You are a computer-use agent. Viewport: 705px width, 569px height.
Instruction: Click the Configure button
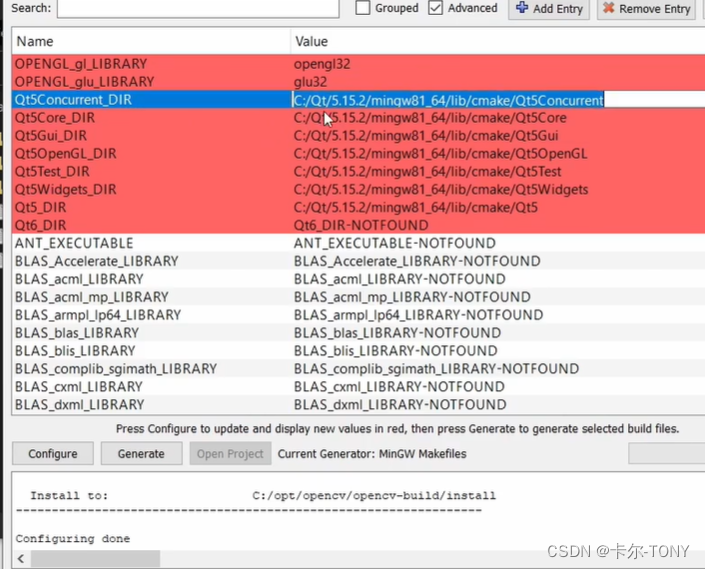pos(53,453)
